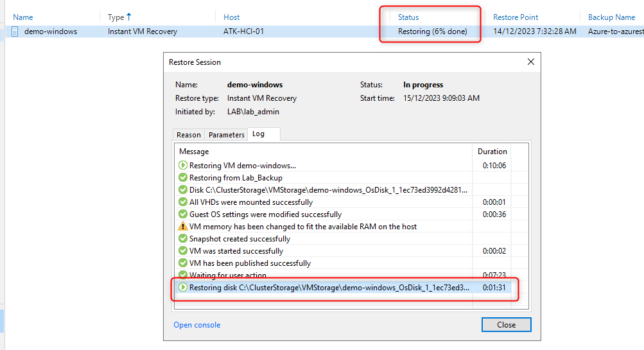Click the running icon on Restoring disk entry

click(183, 288)
